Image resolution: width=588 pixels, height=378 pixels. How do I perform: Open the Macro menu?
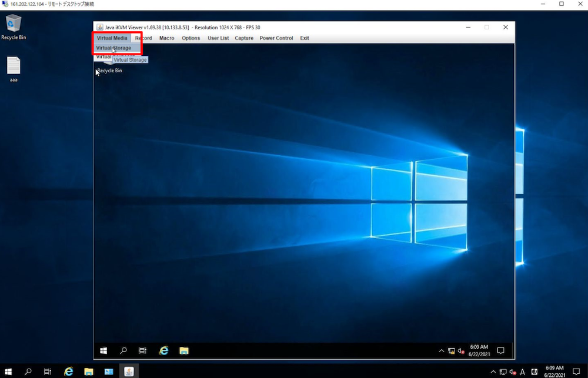coord(166,38)
